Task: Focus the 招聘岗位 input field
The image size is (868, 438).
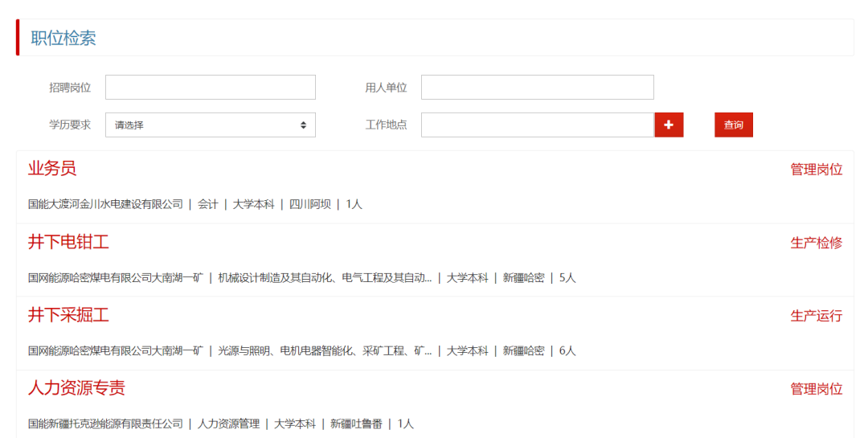Action: pyautogui.click(x=210, y=88)
